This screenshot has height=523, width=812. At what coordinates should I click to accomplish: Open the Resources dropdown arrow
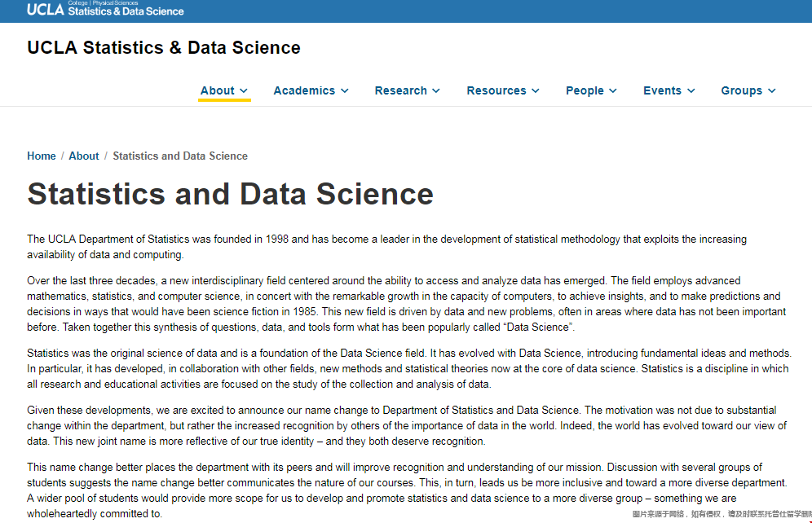536,91
